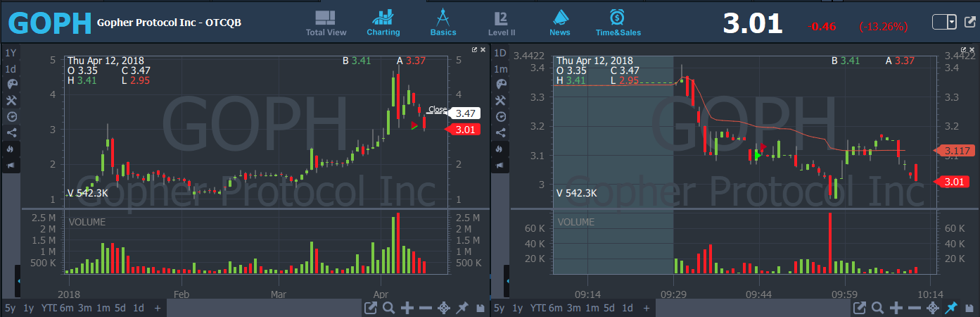
Task: Click the GOPH ticker symbol
Action: pos(49,23)
